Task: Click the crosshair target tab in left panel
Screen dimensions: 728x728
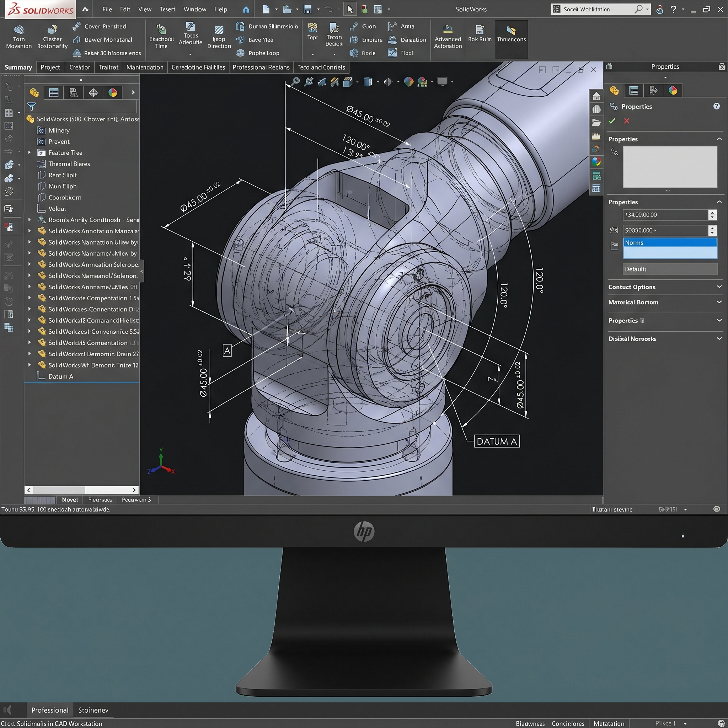Action: [x=93, y=93]
